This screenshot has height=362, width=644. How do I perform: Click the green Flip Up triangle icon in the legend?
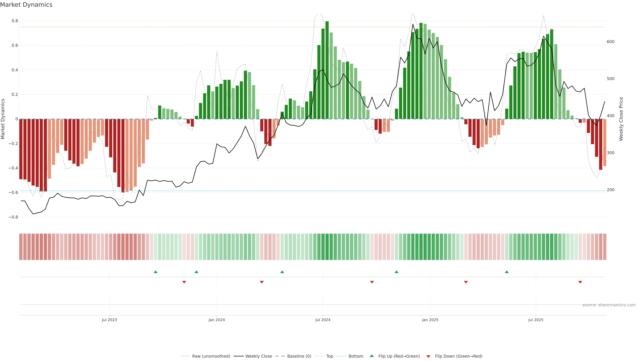372,356
